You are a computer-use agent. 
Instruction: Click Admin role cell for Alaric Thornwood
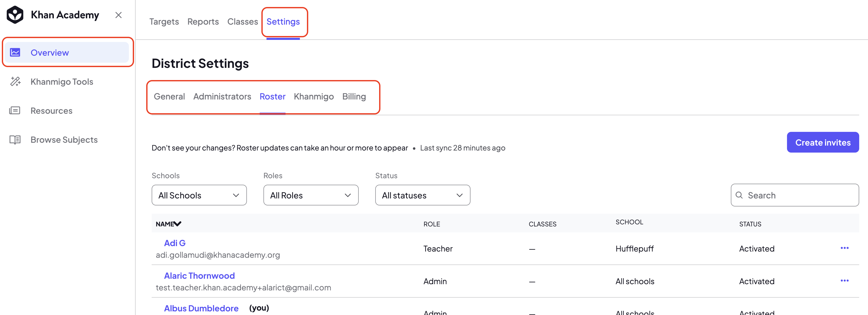click(x=435, y=281)
